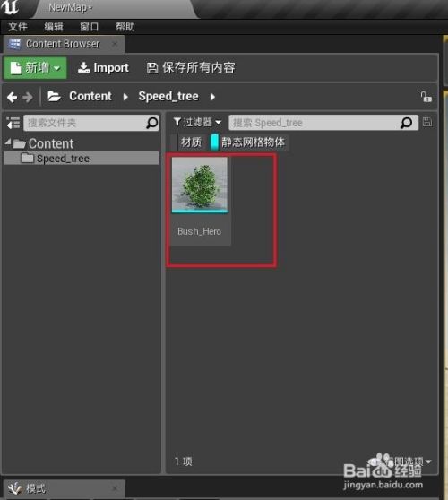The width and height of the screenshot is (448, 500).
Task: Click the Unreal Engine logo icon
Action: point(10,8)
